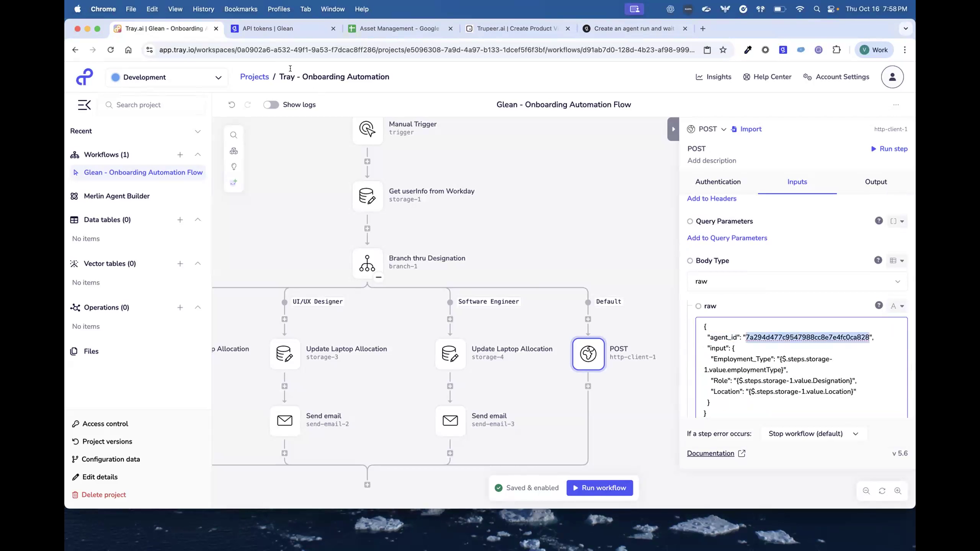Viewport: 980px width, 551px height.
Task: Open the connectors panel icon on the canvas
Action: (x=234, y=151)
